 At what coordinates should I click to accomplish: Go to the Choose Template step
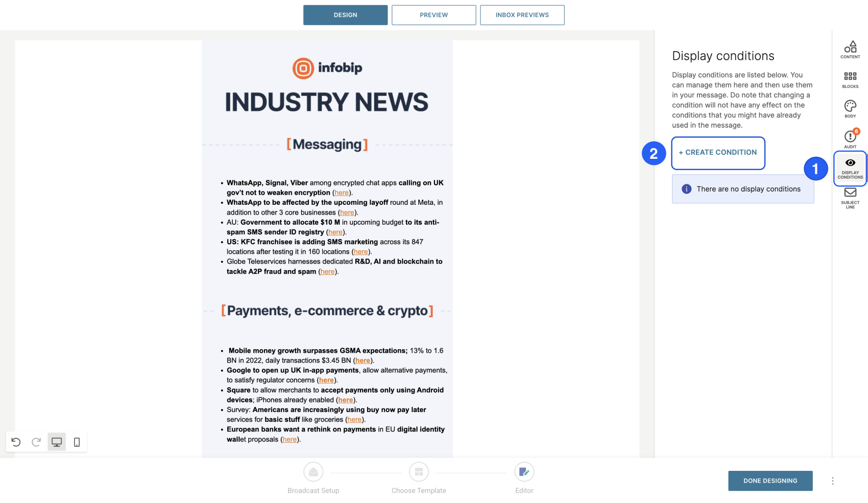coord(419,472)
